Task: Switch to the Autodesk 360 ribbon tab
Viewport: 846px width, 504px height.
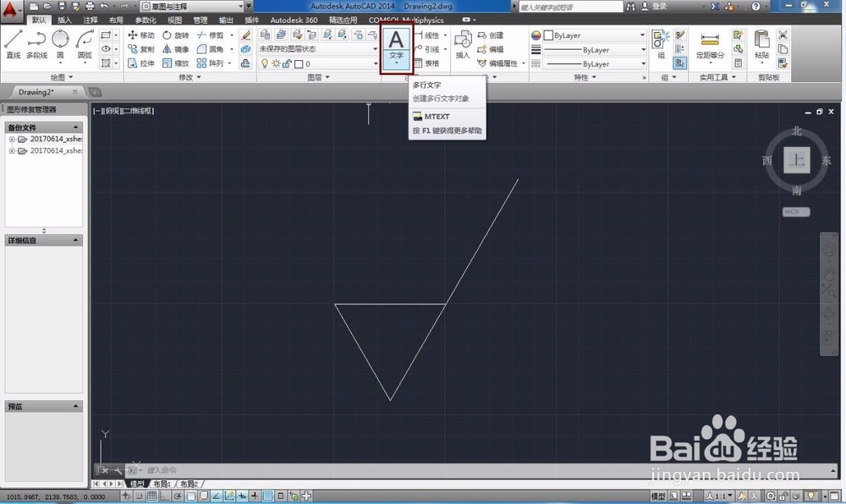Action: [294, 20]
